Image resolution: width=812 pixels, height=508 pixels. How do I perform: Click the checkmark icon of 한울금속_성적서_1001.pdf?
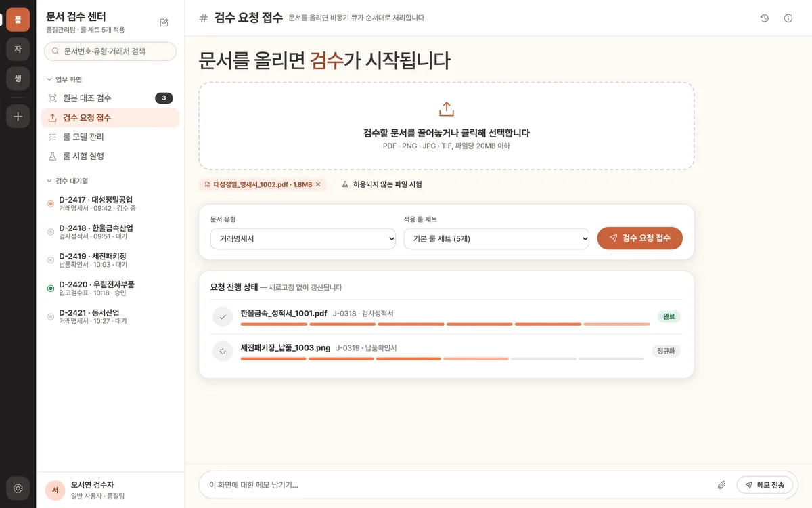coord(223,317)
